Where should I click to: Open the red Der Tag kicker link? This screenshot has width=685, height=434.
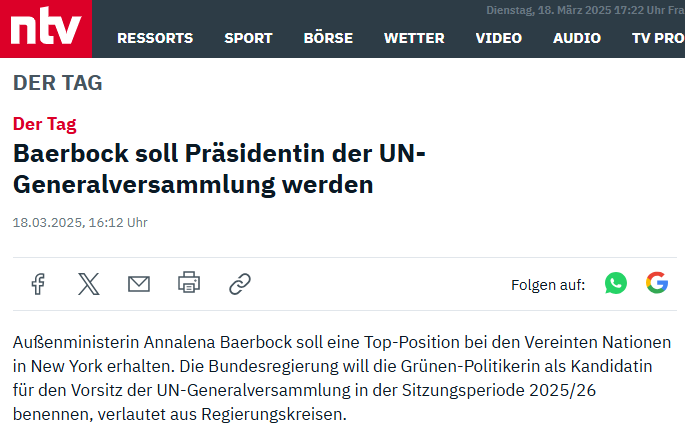[44, 124]
